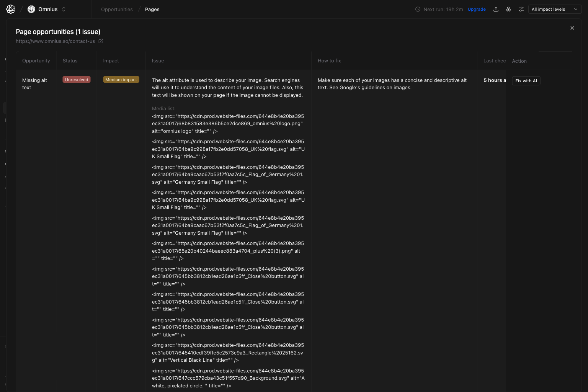Switch to the Opportunities breadcrumb

pos(117,9)
